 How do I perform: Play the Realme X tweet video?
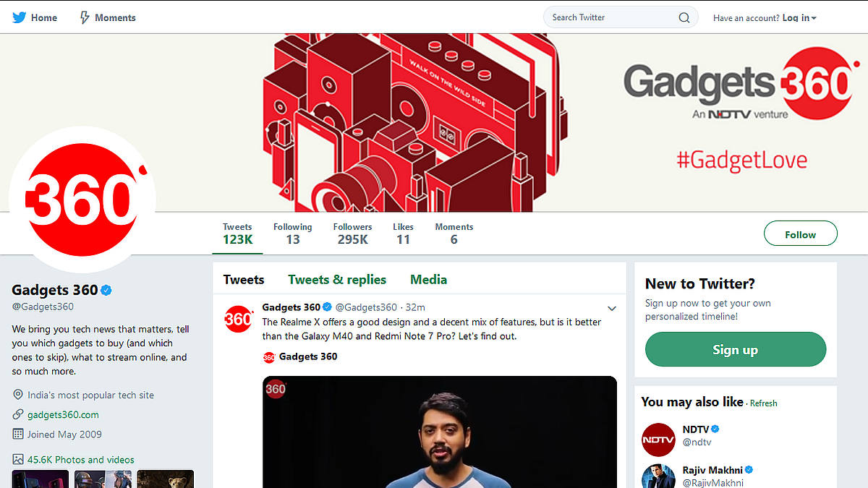pyautogui.click(x=439, y=432)
